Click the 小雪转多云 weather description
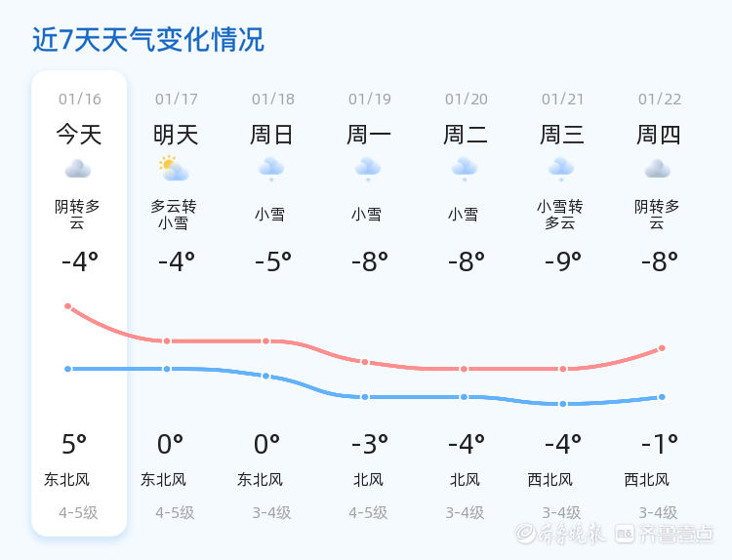 pos(560,215)
